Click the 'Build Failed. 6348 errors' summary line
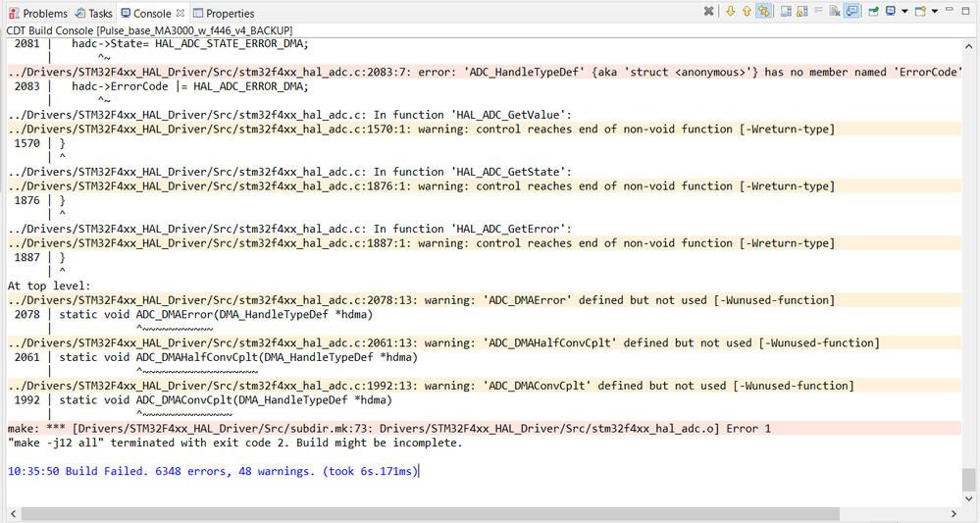The width and height of the screenshot is (980, 523). (212, 471)
